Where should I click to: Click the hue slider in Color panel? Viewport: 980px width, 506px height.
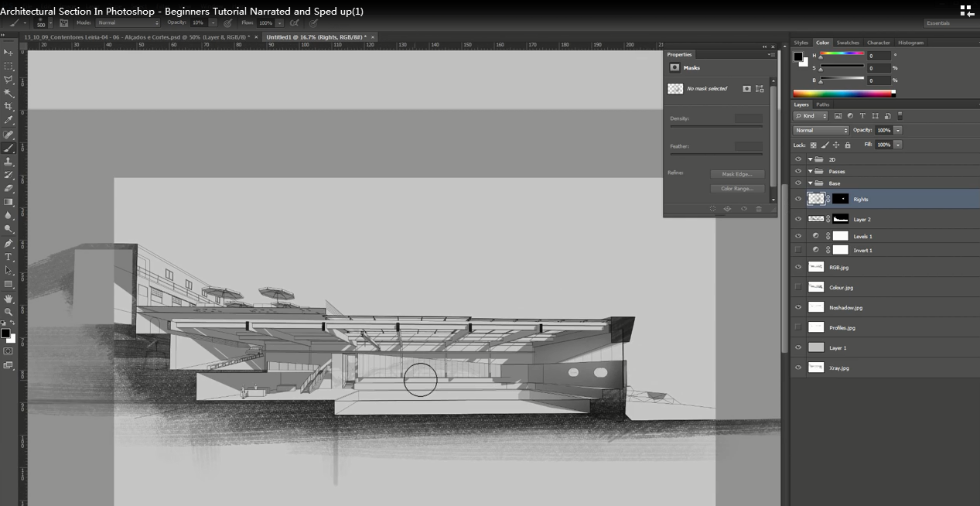coord(842,54)
